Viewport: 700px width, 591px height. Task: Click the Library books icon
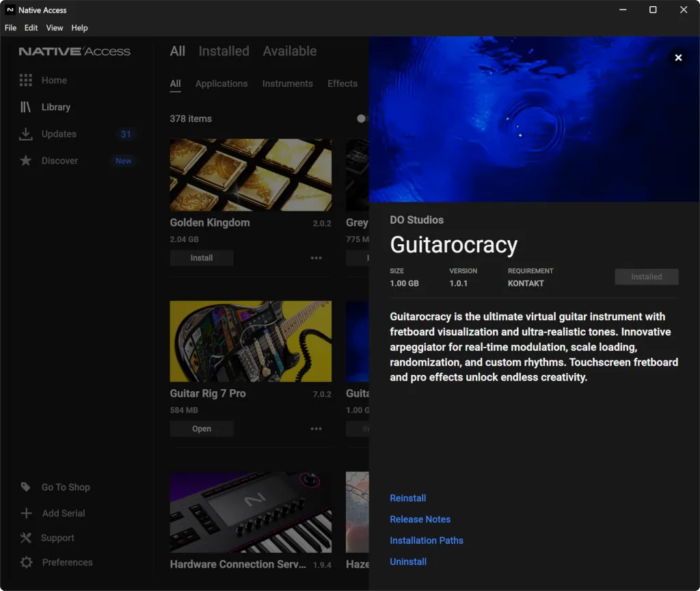25,107
